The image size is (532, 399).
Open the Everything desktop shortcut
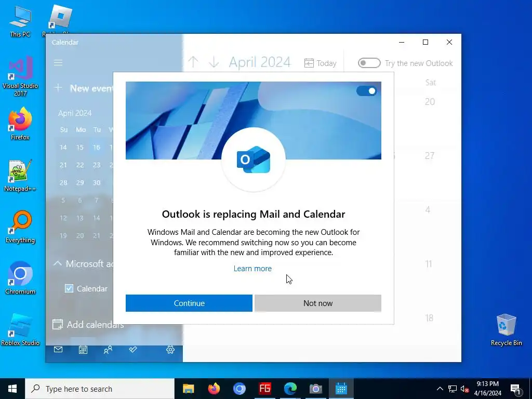(x=20, y=227)
